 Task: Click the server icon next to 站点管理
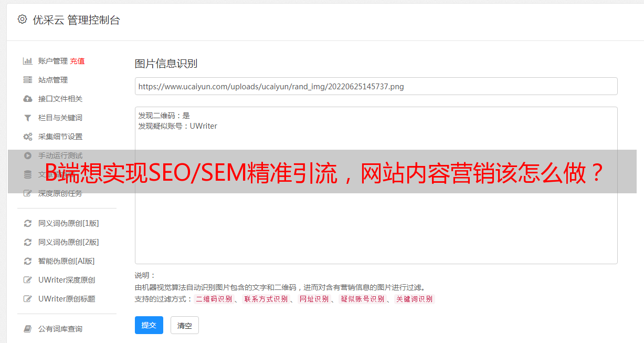[x=28, y=80]
